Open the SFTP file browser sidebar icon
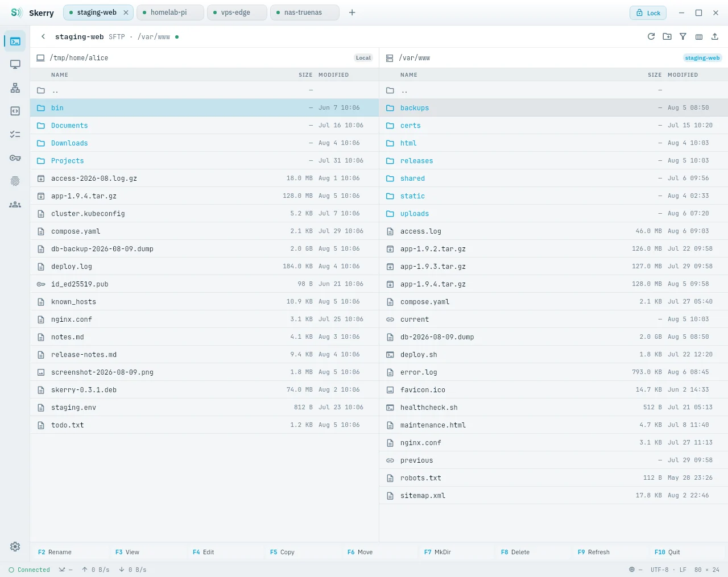 (15, 41)
